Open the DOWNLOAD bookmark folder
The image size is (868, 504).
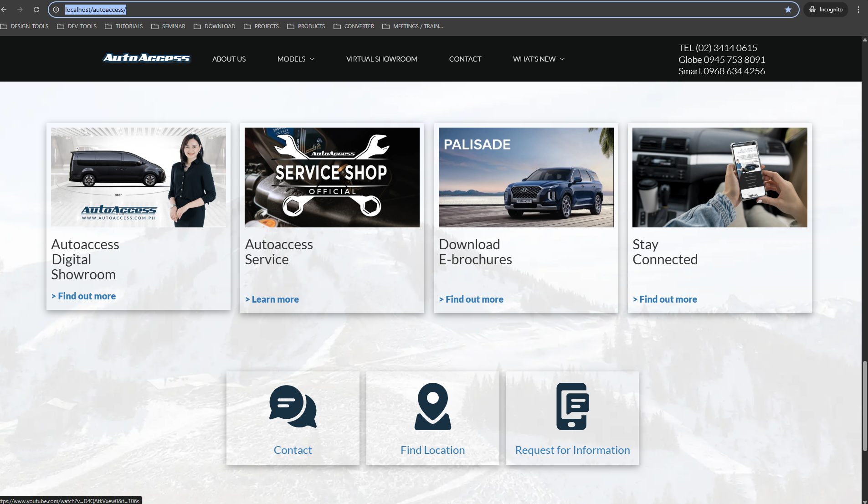point(215,26)
